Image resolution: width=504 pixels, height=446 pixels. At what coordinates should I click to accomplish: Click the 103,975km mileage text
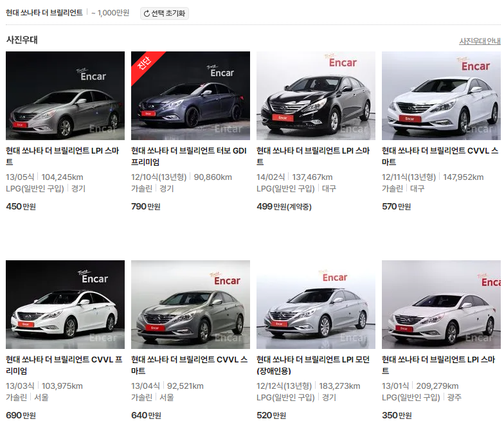[62, 386]
